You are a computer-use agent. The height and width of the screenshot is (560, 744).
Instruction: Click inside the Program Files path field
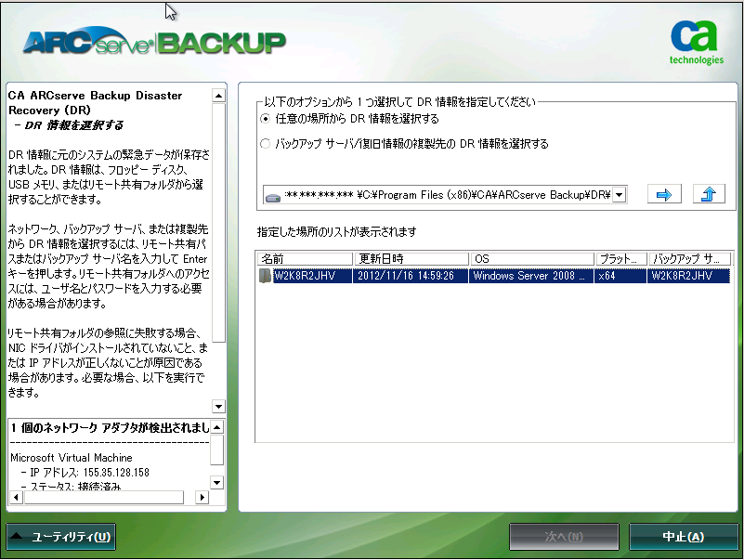pyautogui.click(x=446, y=194)
